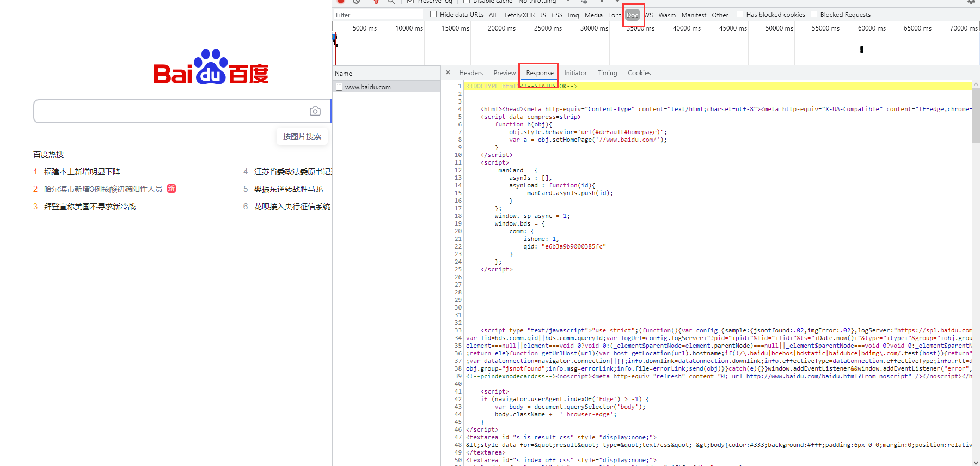Select the All filter type
The width and height of the screenshot is (980, 466).
pyautogui.click(x=492, y=15)
